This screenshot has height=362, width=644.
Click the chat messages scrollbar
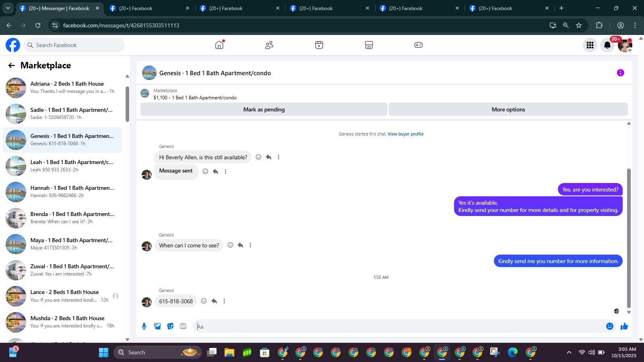pos(629,238)
